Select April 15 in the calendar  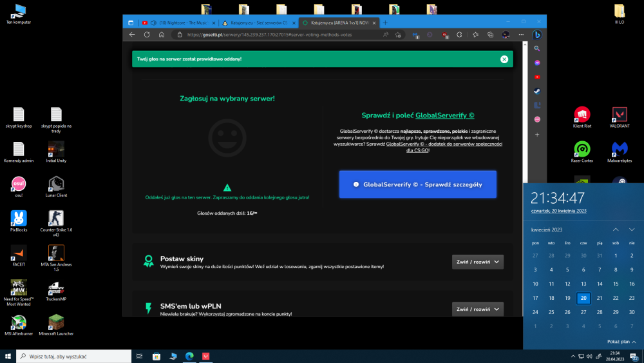coord(616,284)
